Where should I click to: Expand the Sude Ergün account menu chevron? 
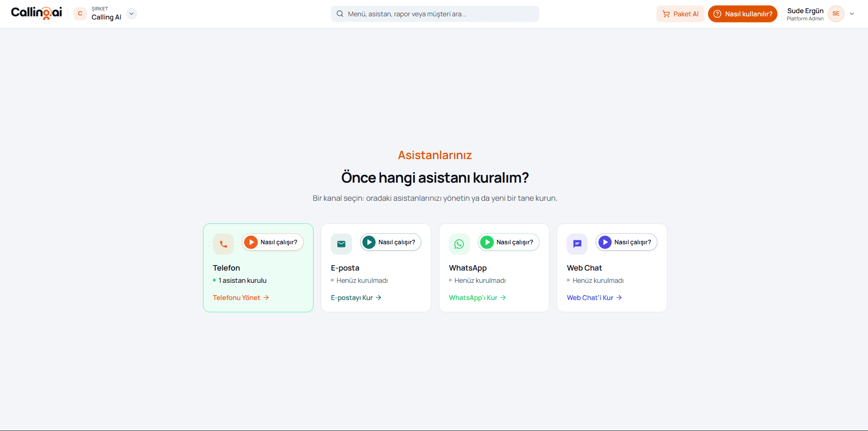click(852, 14)
